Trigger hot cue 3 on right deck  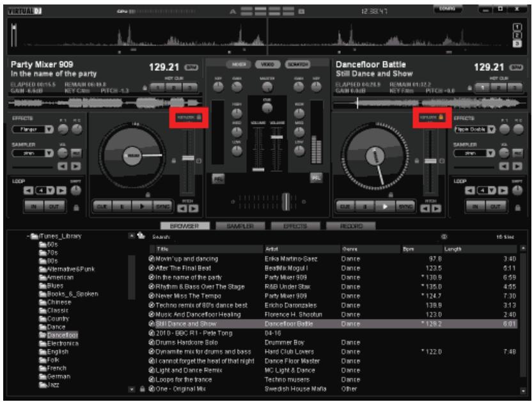515,88
